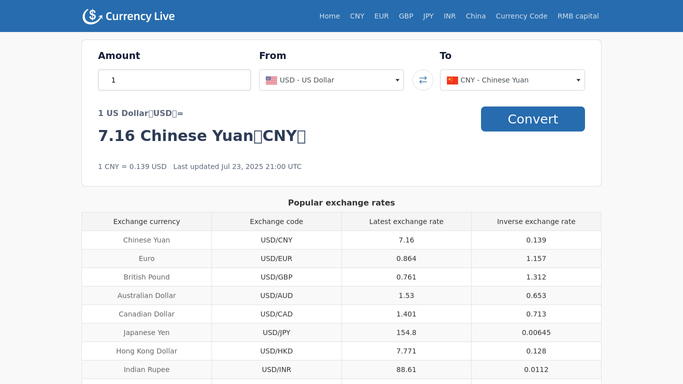The image size is (683, 384).
Task: Click the 88.61 latest rate value
Action: (406, 370)
